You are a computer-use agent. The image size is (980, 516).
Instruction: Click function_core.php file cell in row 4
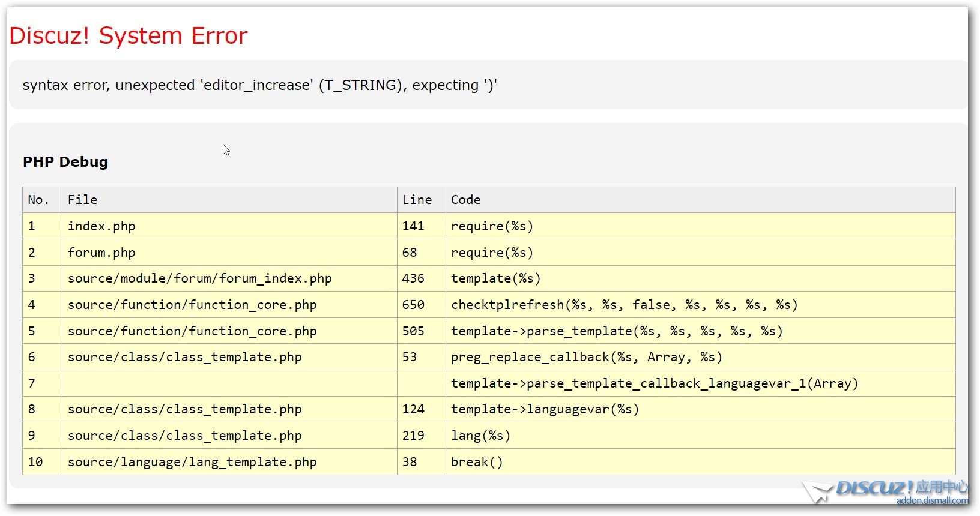(229, 305)
